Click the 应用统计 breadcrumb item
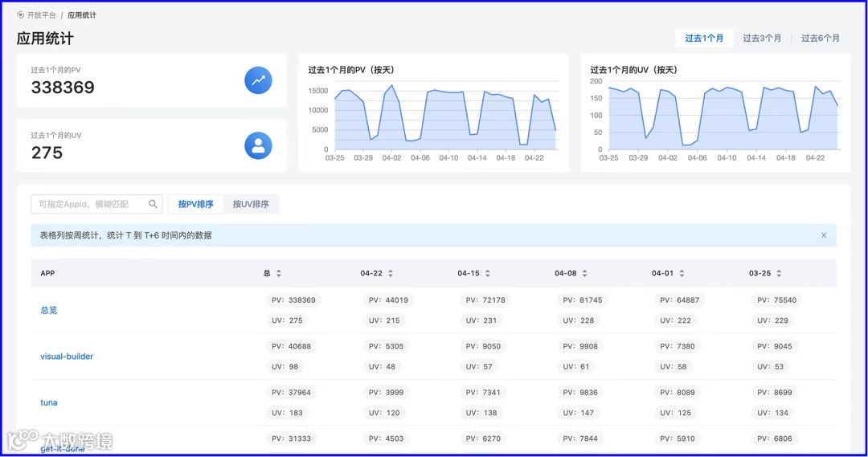The width and height of the screenshot is (868, 457). click(x=82, y=15)
